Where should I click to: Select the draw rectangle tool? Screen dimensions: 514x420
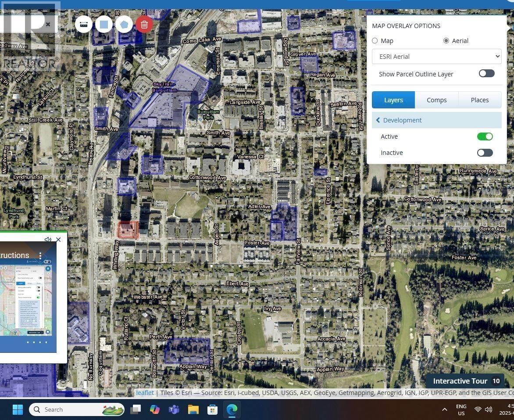[104, 24]
